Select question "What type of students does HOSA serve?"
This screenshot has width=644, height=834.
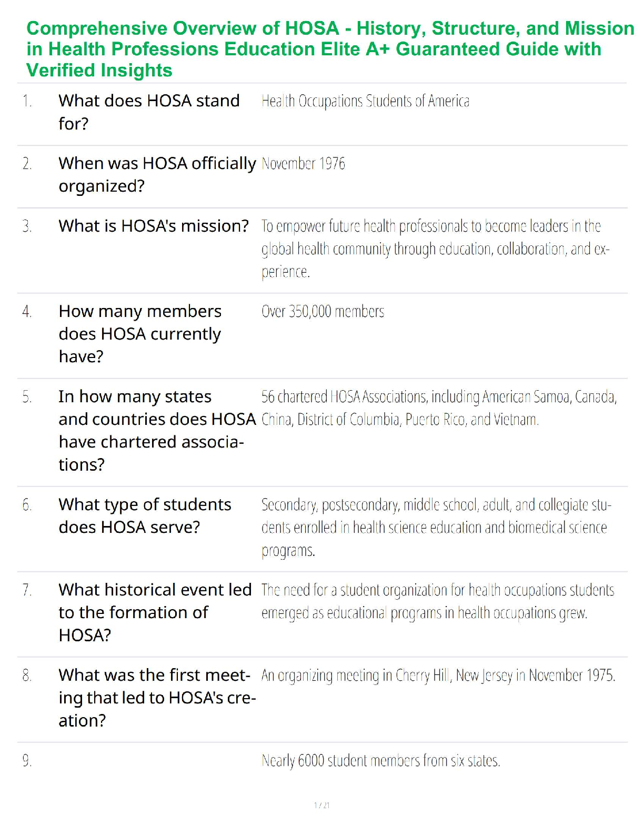coord(145,515)
